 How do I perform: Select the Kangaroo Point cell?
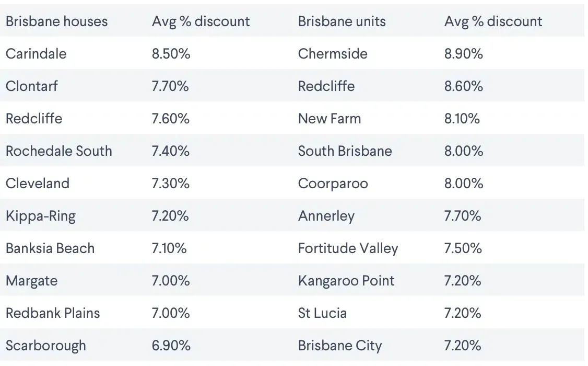tap(346, 281)
